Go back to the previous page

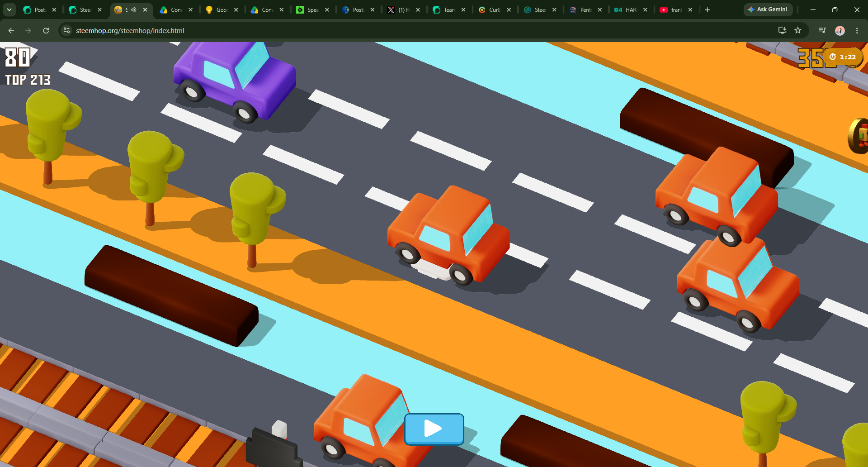11,30
